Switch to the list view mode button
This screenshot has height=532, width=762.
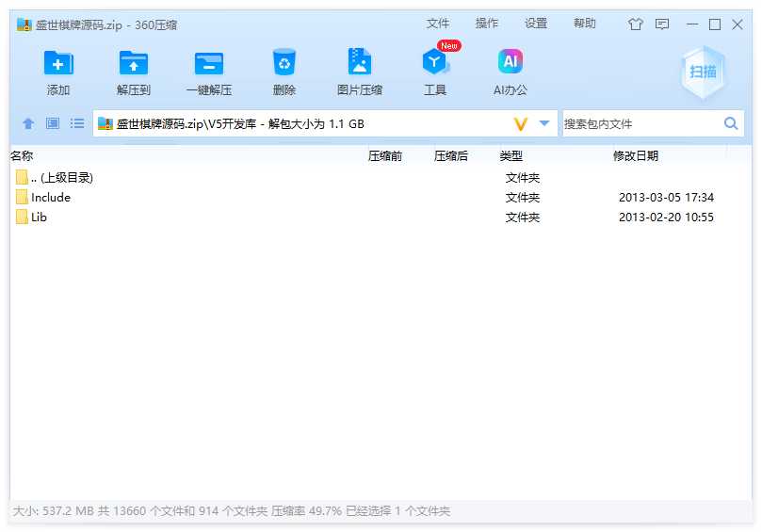77,123
